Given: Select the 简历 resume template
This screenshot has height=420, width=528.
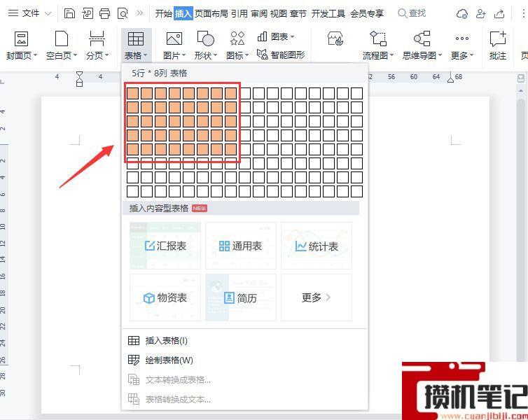Looking at the screenshot, I should pyautogui.click(x=241, y=297).
